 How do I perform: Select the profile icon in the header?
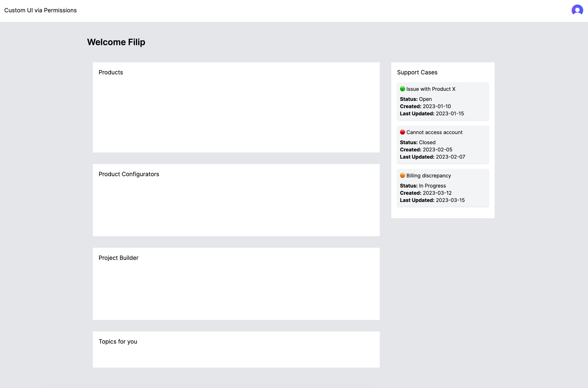(x=577, y=10)
